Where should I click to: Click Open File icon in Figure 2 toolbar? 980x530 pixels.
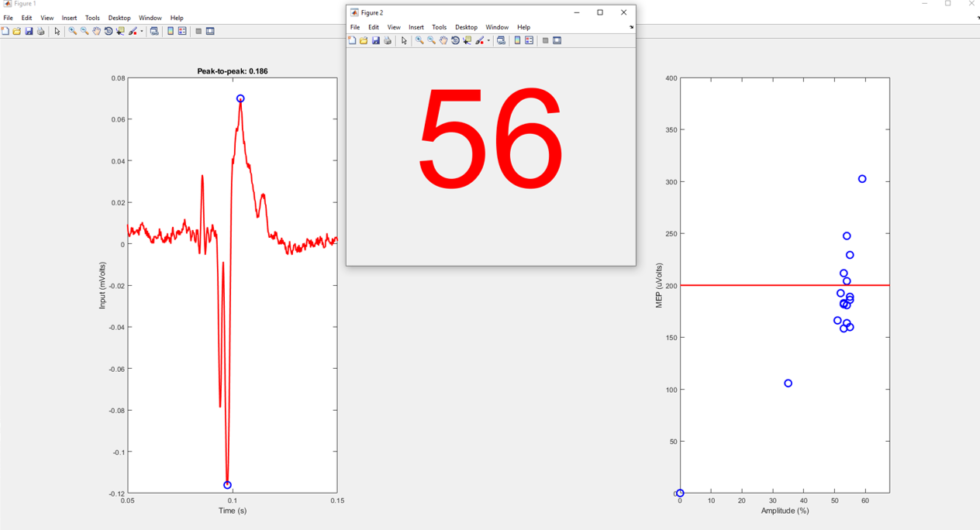pyautogui.click(x=363, y=41)
